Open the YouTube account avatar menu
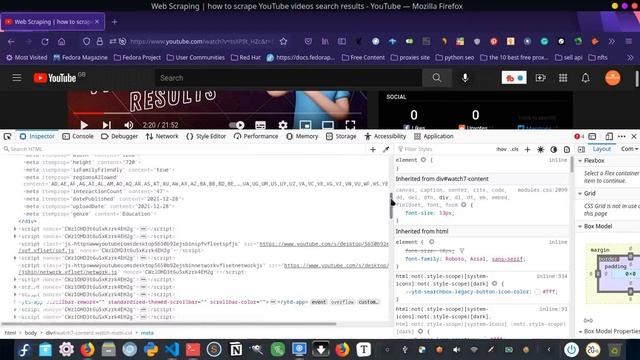Screen dimensions: 640x360 [x=612, y=78]
